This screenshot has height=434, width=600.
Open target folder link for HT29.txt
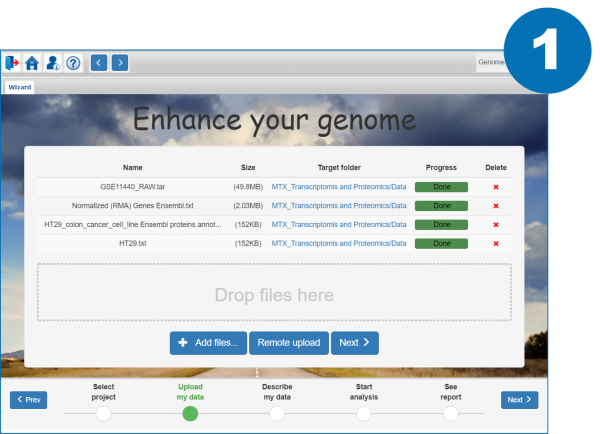pos(339,242)
